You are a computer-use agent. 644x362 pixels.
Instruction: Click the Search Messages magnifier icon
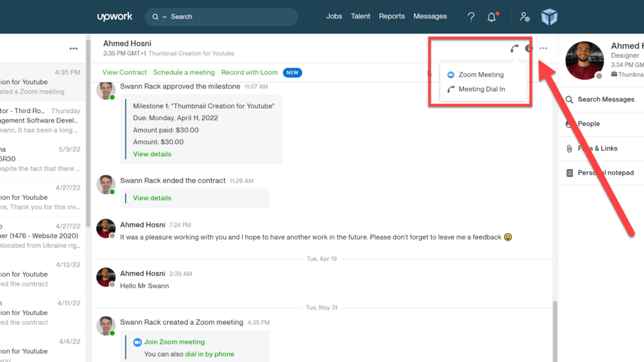(x=569, y=99)
